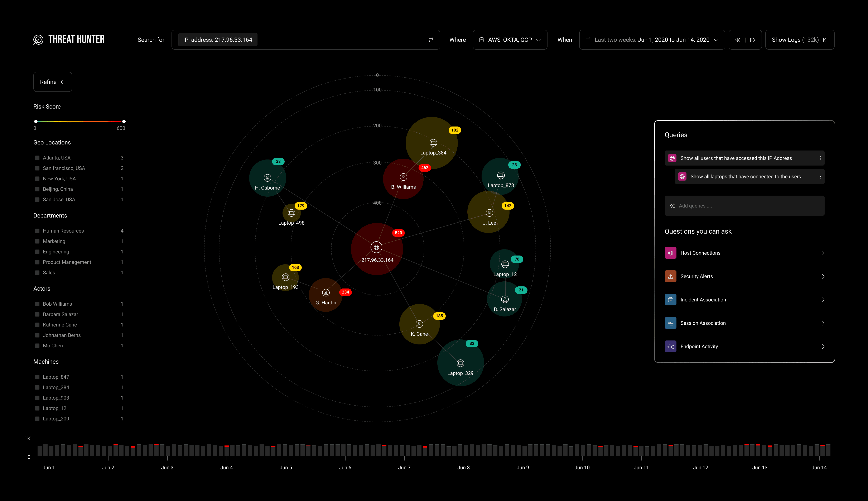Click the Laptop_903 machine label

[56, 398]
